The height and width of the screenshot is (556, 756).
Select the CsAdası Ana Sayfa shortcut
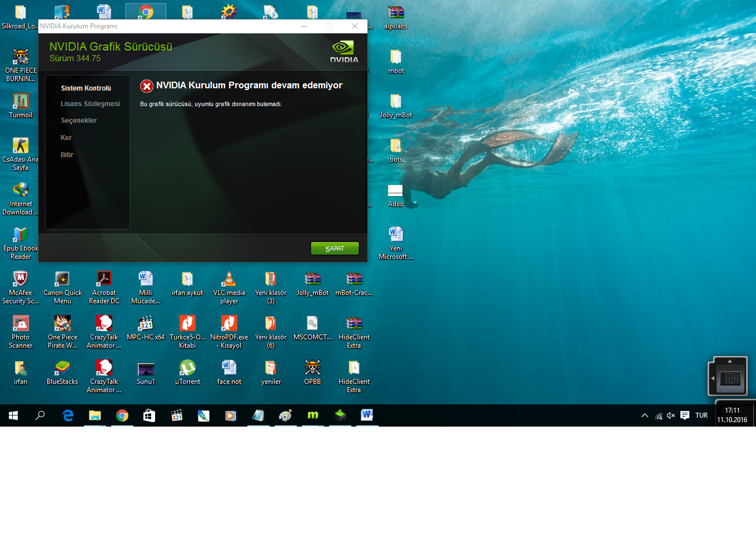pyautogui.click(x=21, y=154)
